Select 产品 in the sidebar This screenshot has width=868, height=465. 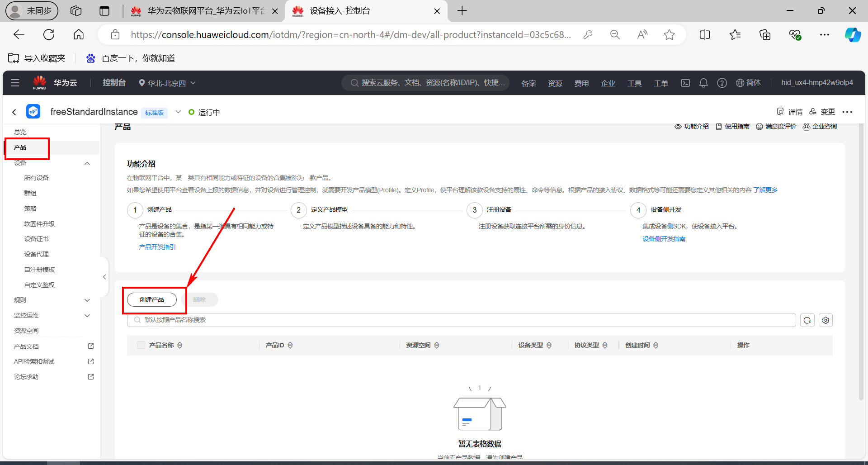pyautogui.click(x=20, y=147)
